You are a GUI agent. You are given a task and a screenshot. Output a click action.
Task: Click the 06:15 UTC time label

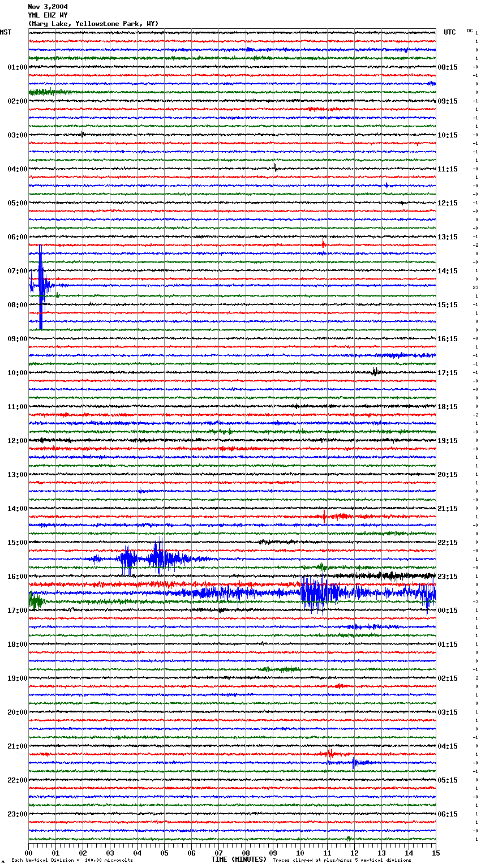pyautogui.click(x=448, y=814)
